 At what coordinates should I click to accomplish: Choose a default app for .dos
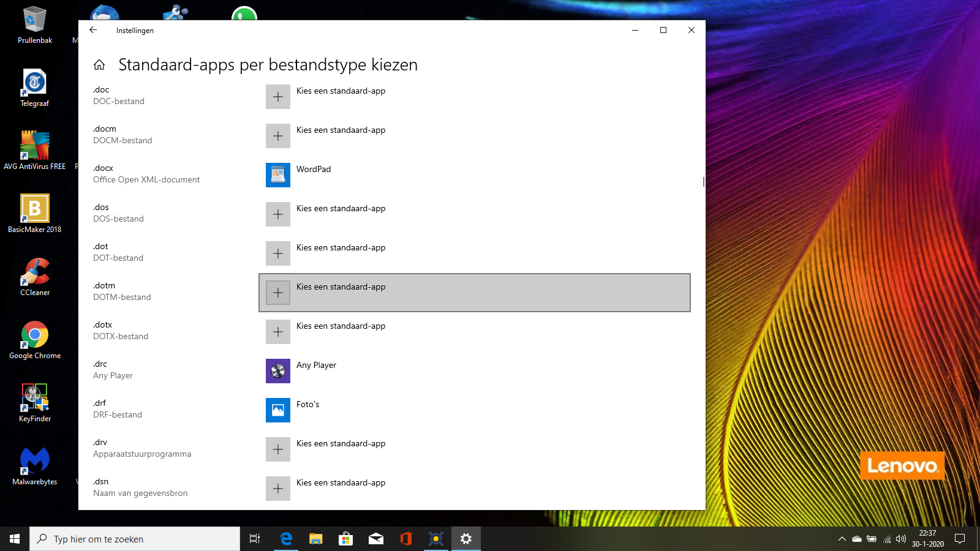tap(341, 214)
